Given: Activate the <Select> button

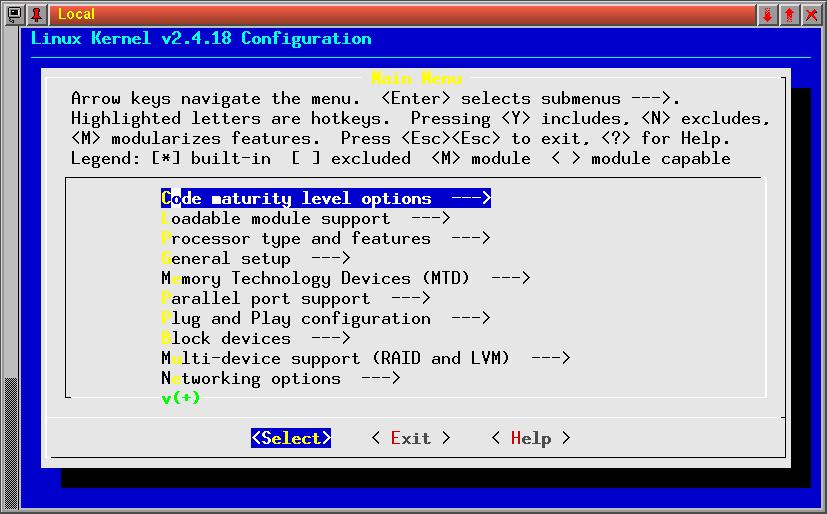Looking at the screenshot, I should click(291, 438).
